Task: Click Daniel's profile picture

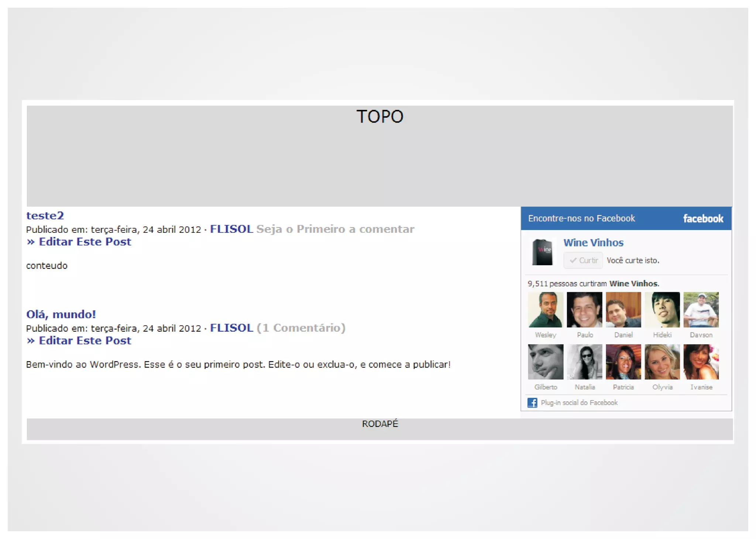Action: coord(623,310)
